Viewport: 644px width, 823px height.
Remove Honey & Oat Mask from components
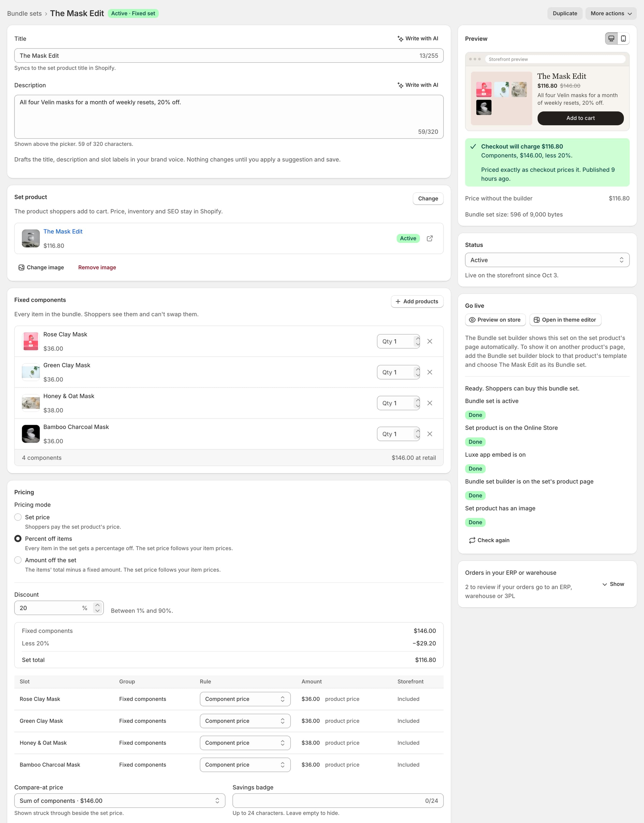[x=429, y=403]
